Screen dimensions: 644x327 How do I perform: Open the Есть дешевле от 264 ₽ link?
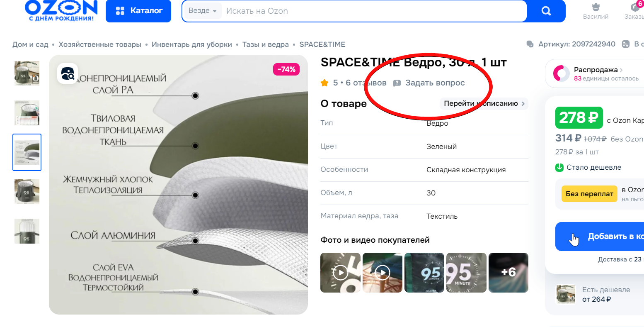(x=606, y=295)
